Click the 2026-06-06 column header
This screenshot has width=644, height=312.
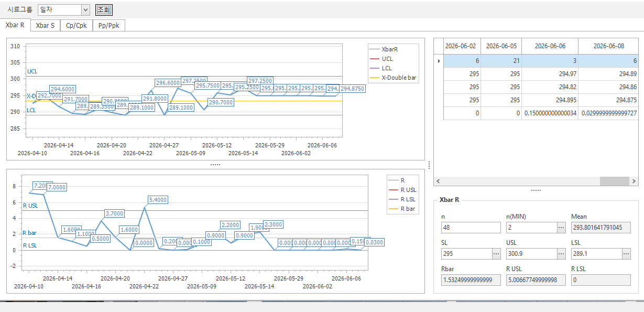[x=550, y=46]
